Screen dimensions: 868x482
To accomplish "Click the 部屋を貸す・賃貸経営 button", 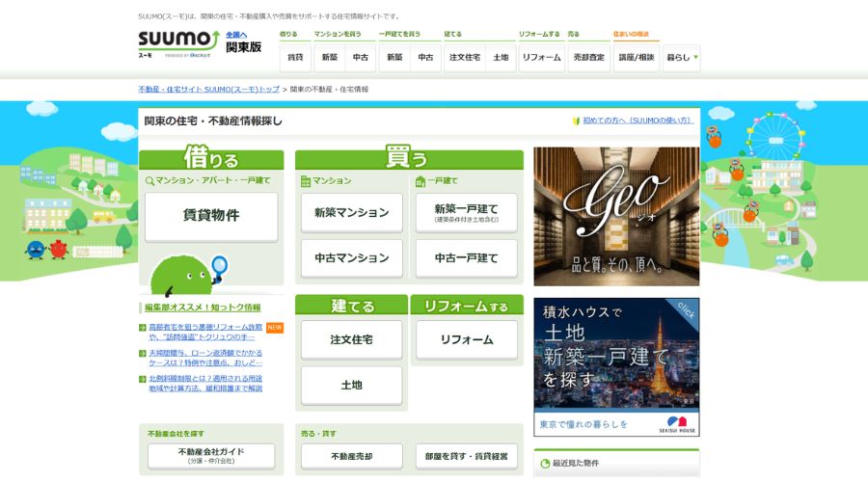I will pyautogui.click(x=467, y=457).
